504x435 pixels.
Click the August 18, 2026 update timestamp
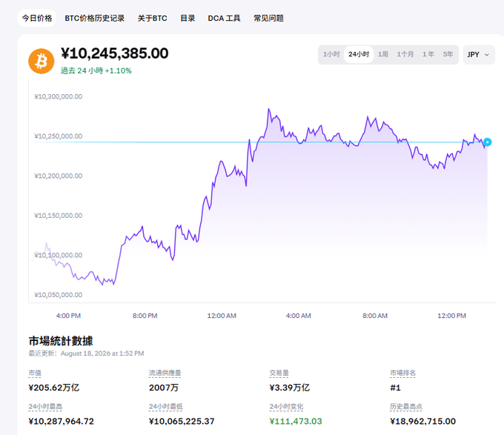click(102, 353)
